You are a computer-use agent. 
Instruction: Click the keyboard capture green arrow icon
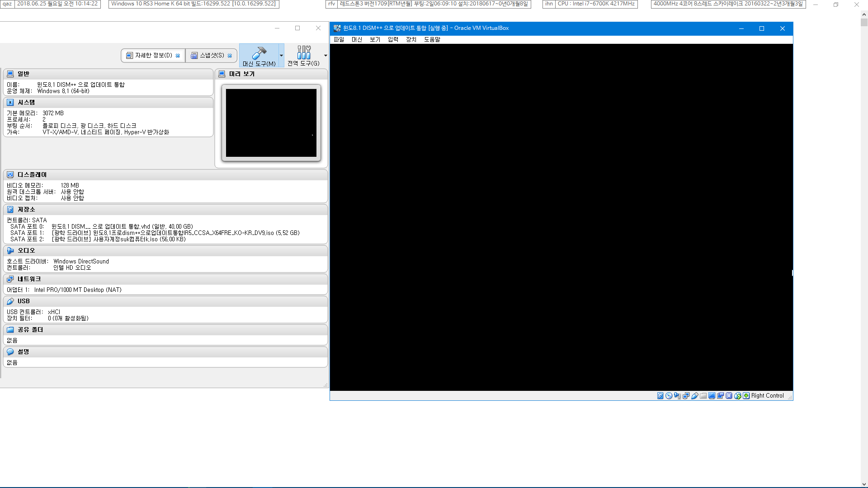(x=746, y=396)
